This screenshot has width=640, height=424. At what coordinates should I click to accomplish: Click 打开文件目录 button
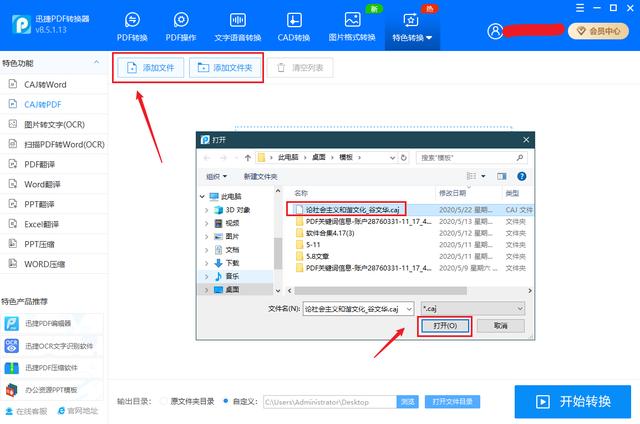pos(452,402)
